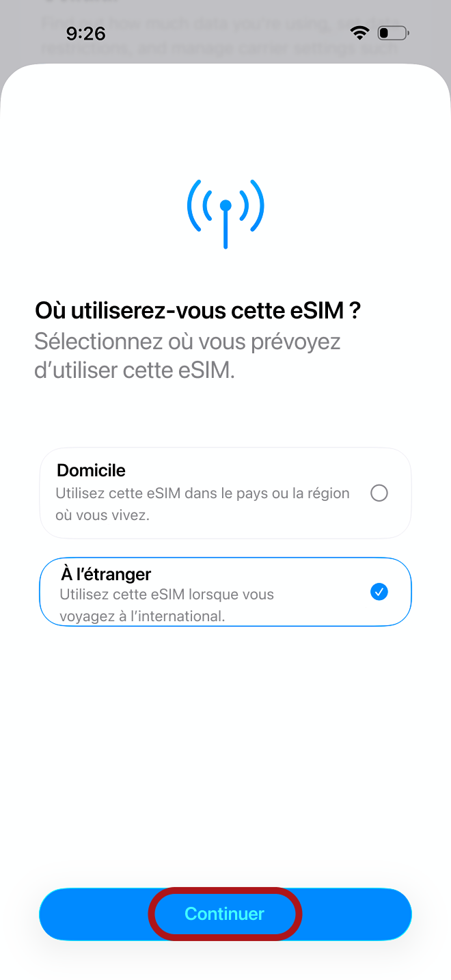Tap the heading "Où utiliserez-vous cette eSIM ?"
451x980 pixels.
click(x=197, y=311)
